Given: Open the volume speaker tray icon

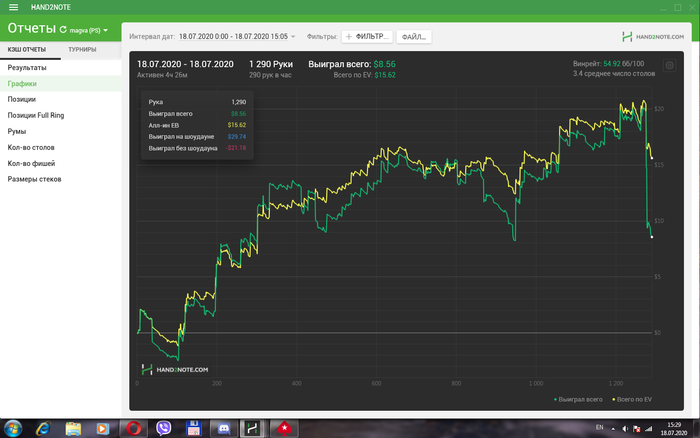Looking at the screenshot, I should click(625, 429).
